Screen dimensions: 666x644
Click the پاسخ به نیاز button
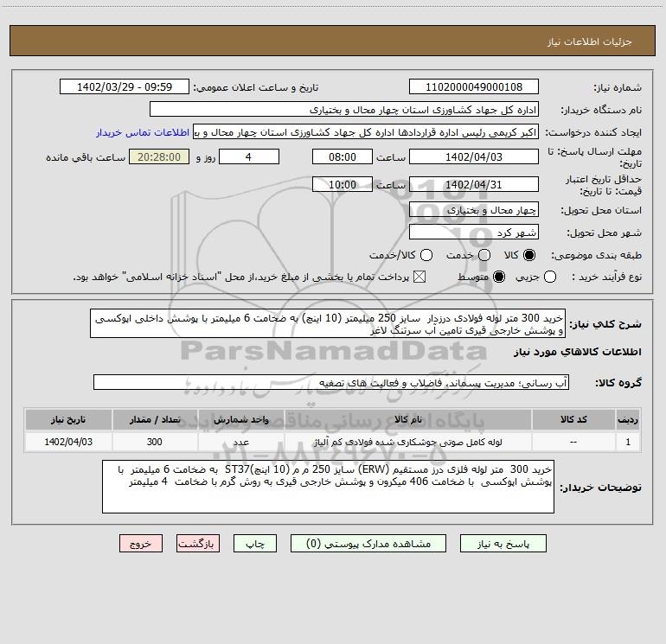tap(503, 544)
